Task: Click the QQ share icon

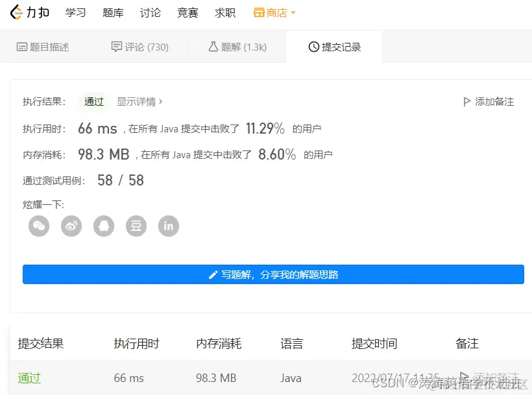Action: coord(104,226)
